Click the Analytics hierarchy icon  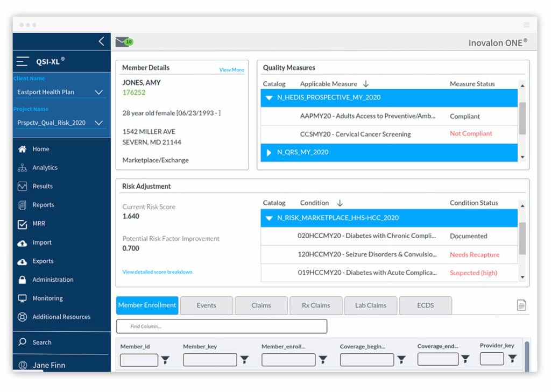tap(22, 168)
